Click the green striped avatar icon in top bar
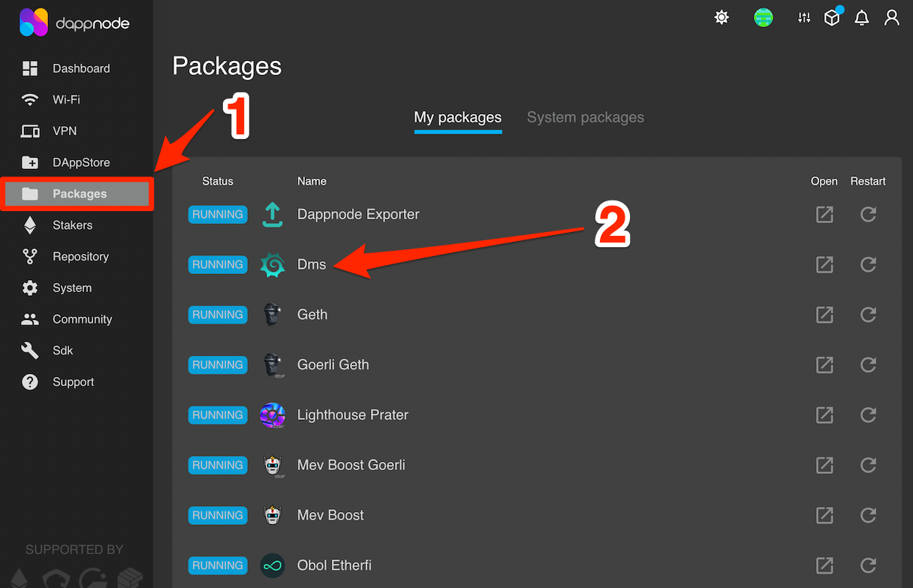This screenshot has width=913, height=588. (764, 17)
